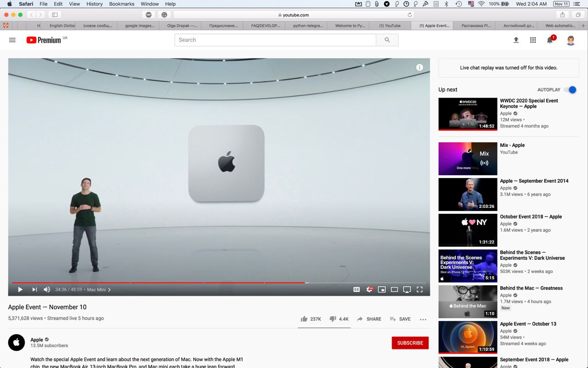
Task: Open Apple channel name link
Action: coord(37,339)
